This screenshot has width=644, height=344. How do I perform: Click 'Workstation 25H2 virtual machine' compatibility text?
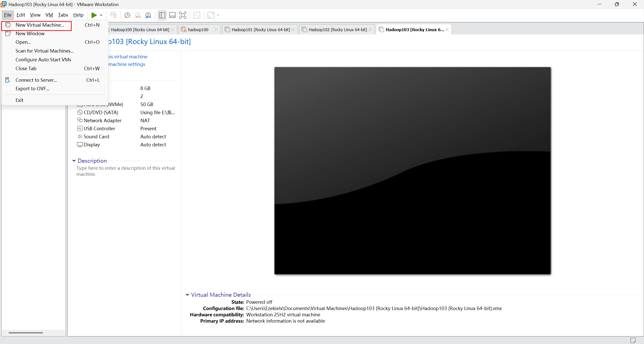coord(283,315)
